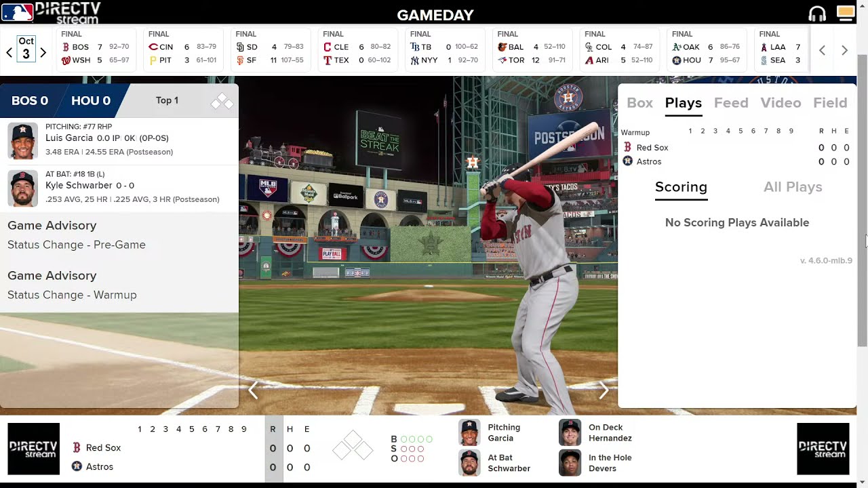Switch to the Feed tab
The image size is (868, 488).
pos(731,103)
